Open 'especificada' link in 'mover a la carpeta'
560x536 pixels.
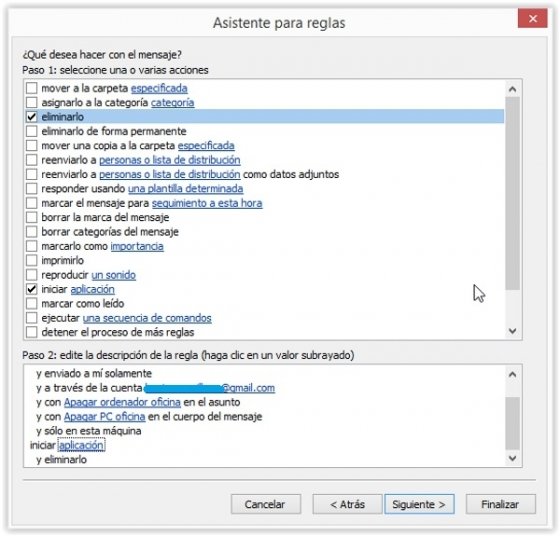159,89
